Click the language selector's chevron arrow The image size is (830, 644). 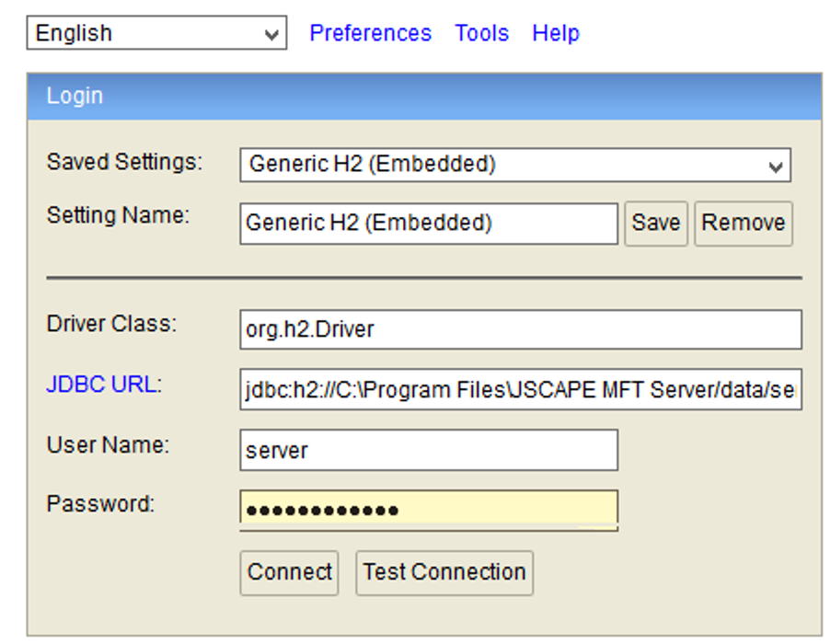[x=271, y=35]
